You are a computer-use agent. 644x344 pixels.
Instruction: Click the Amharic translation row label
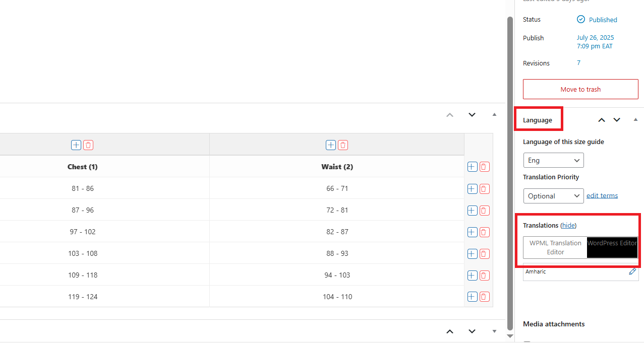[x=536, y=271]
